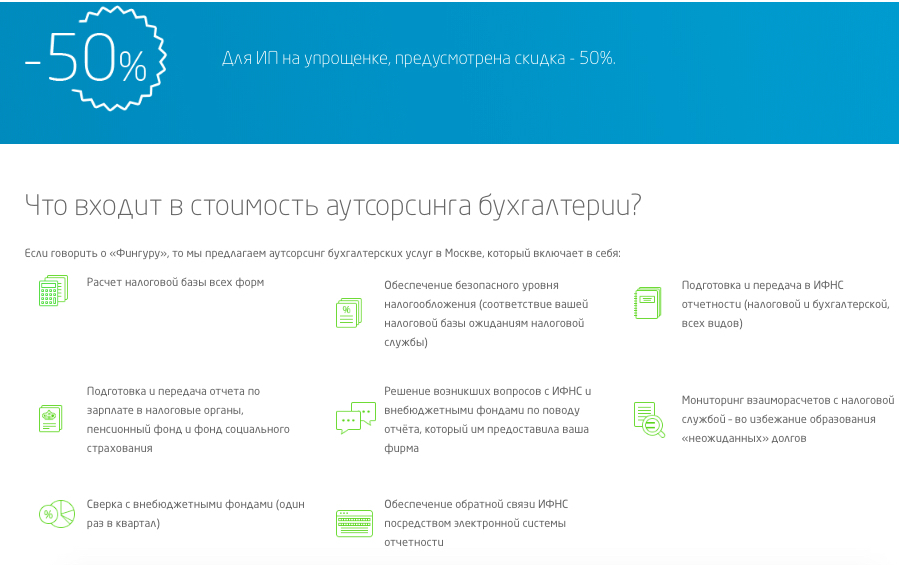Click the percent document icon for safe taxation
The height and width of the screenshot is (565, 899).
(349, 313)
